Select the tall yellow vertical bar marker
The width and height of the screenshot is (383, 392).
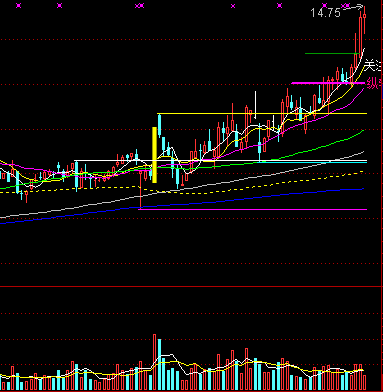click(154, 155)
